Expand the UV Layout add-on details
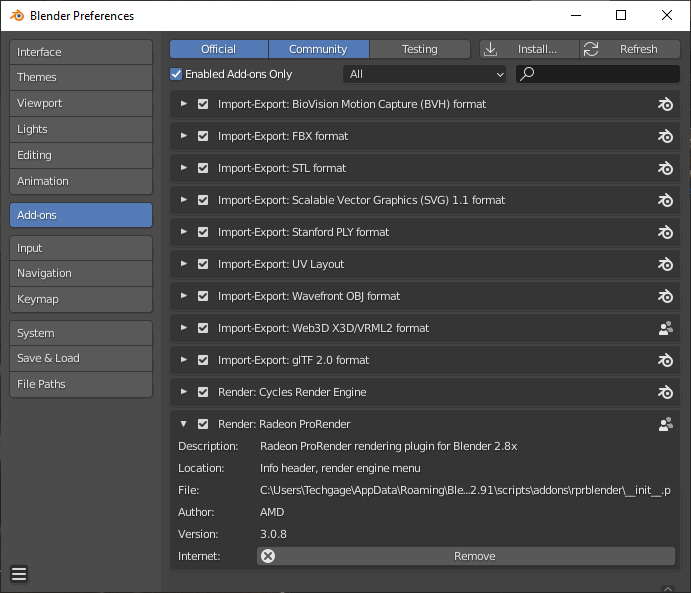691x593 pixels. pos(184,264)
